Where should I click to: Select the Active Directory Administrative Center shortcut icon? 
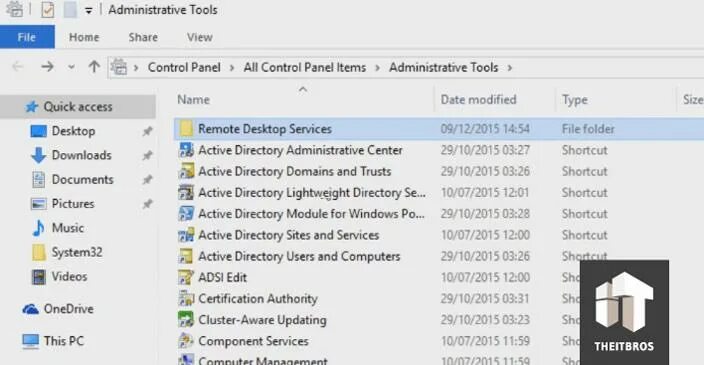(186, 150)
